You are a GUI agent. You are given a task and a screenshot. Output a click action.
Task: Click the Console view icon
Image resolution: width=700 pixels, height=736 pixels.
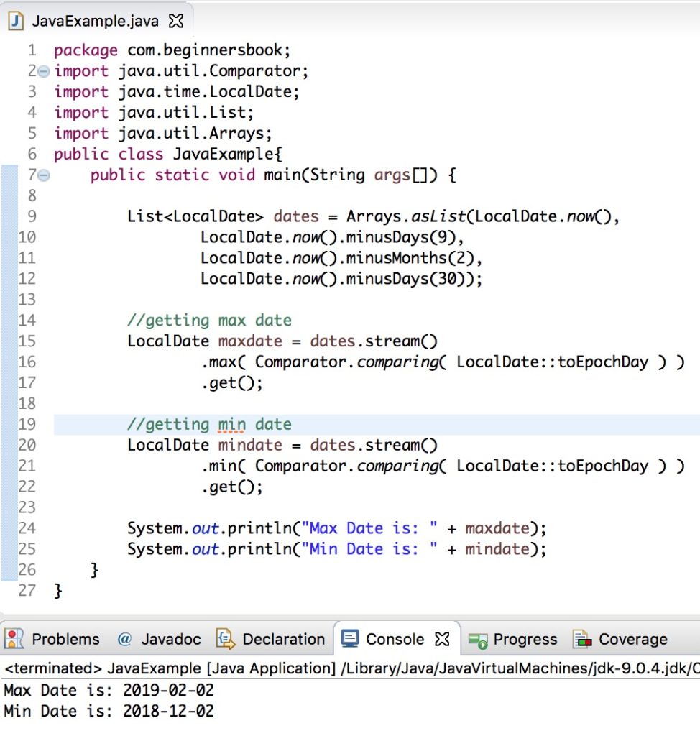(x=351, y=639)
